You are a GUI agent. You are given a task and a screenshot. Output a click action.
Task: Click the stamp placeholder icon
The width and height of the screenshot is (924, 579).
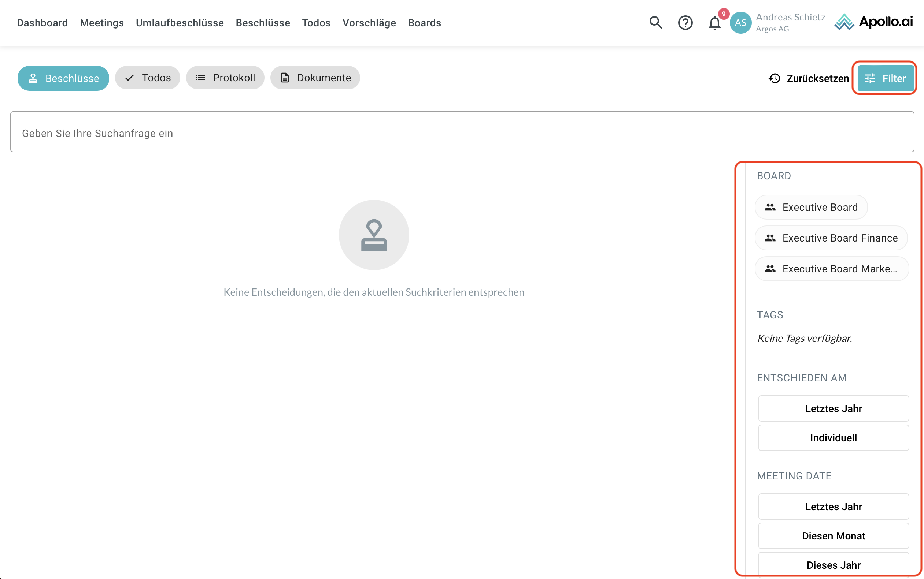[374, 235]
